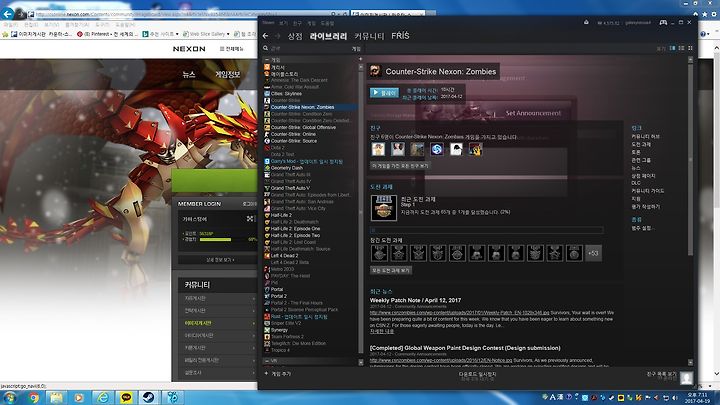Open the Steam menu in title bar
The width and height of the screenshot is (720, 405).
268,22
